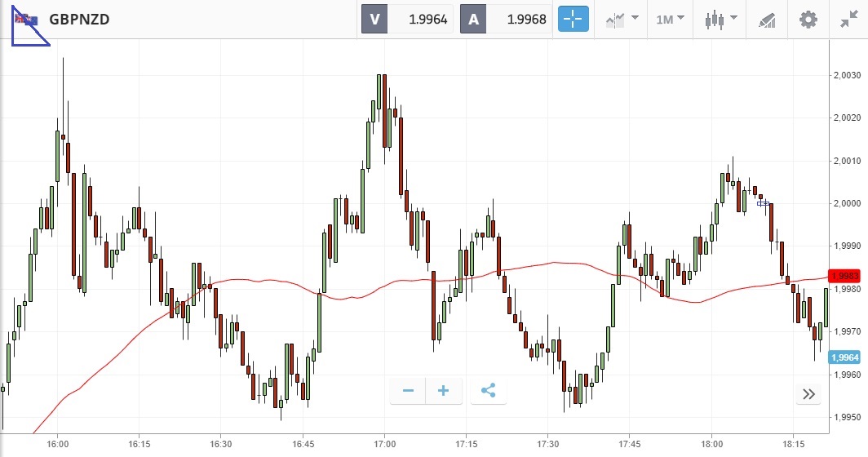Open the indicators dropdown
868x457 pixels.
coord(622,19)
